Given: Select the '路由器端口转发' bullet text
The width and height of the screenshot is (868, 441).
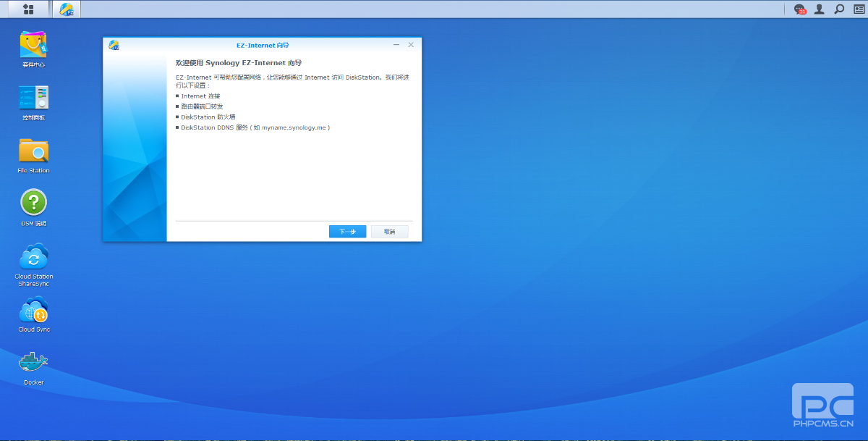Looking at the screenshot, I should coord(203,106).
